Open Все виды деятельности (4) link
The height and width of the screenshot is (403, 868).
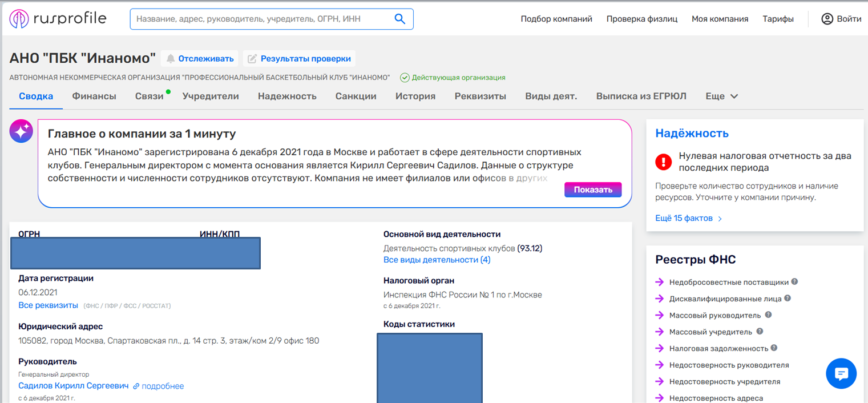(437, 260)
